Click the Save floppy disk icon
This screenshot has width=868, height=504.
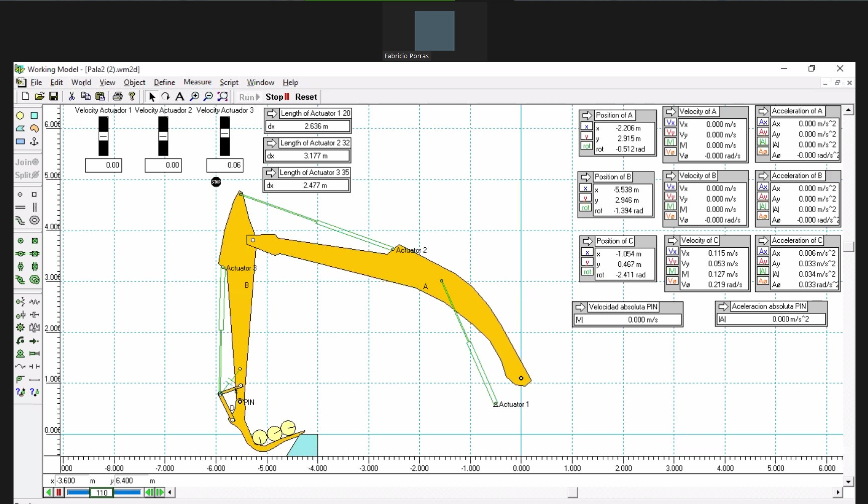click(54, 96)
